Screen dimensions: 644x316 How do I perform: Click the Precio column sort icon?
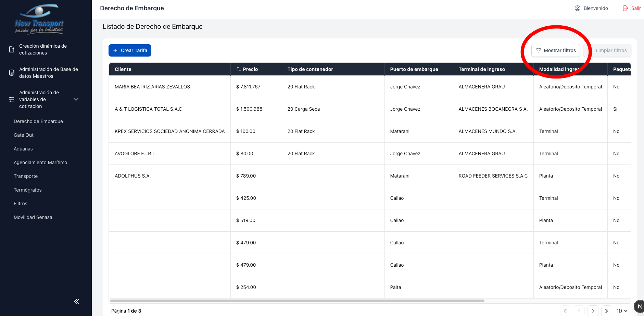tap(239, 69)
